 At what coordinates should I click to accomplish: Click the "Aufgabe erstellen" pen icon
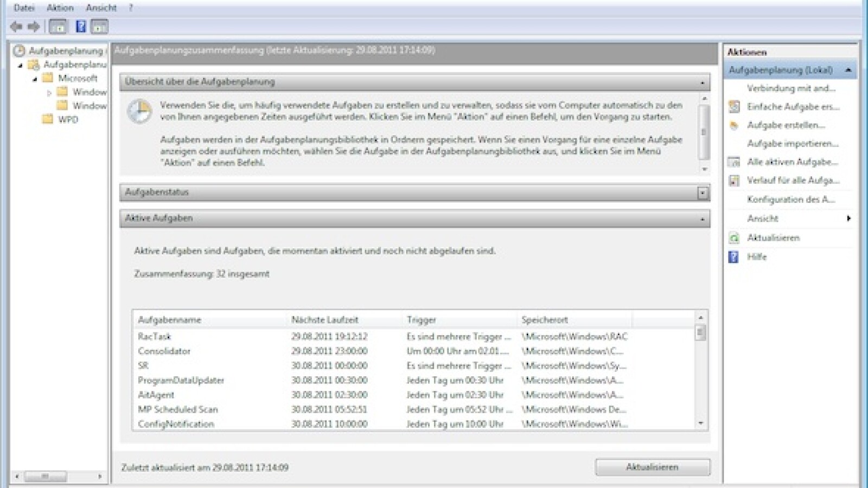(x=733, y=124)
